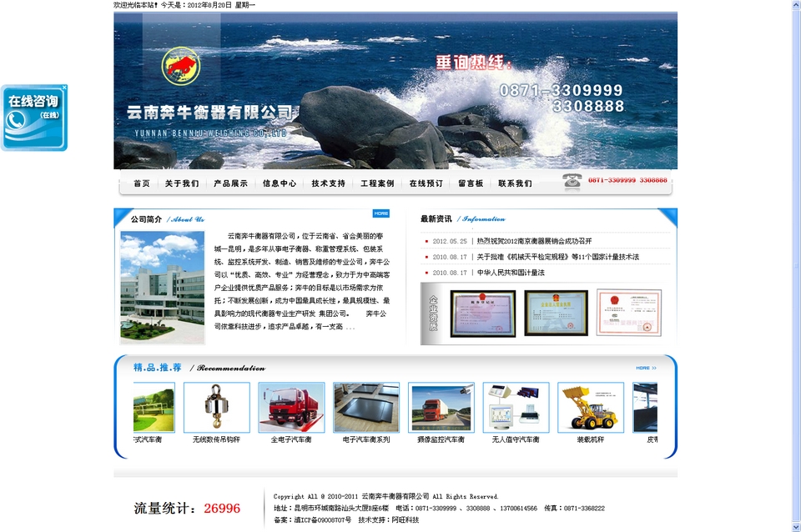Select 信息中心 in the navigation bar
This screenshot has width=801, height=532.
click(280, 183)
